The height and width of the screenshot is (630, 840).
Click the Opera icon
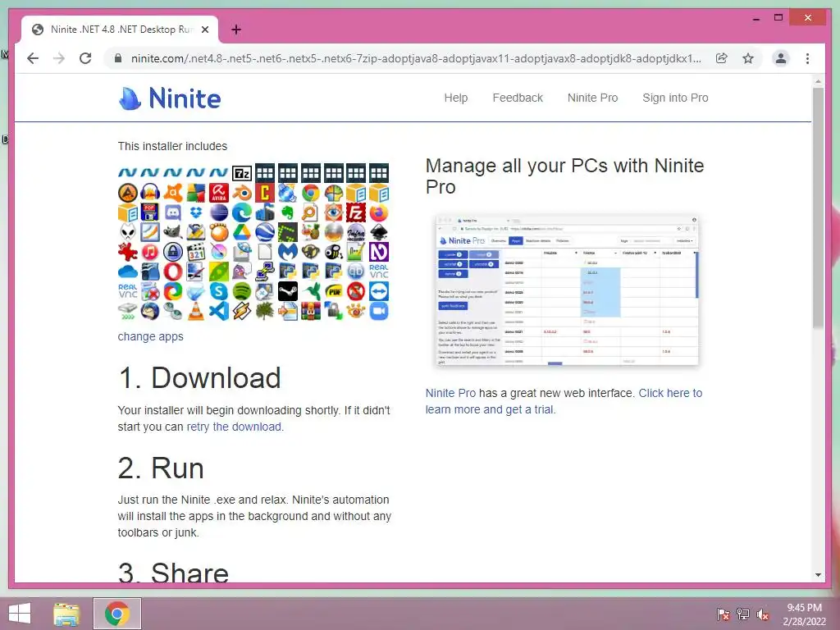click(173, 272)
